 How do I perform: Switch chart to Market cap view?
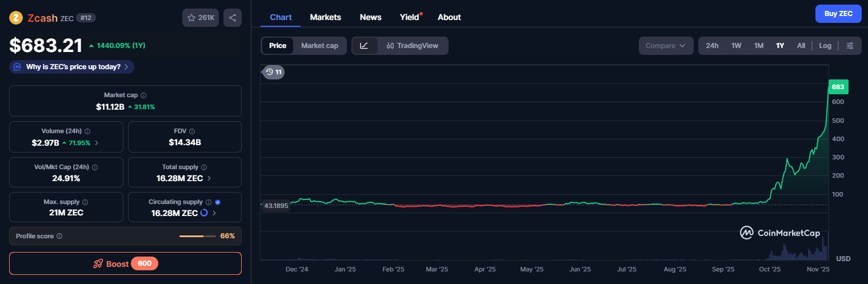(319, 46)
